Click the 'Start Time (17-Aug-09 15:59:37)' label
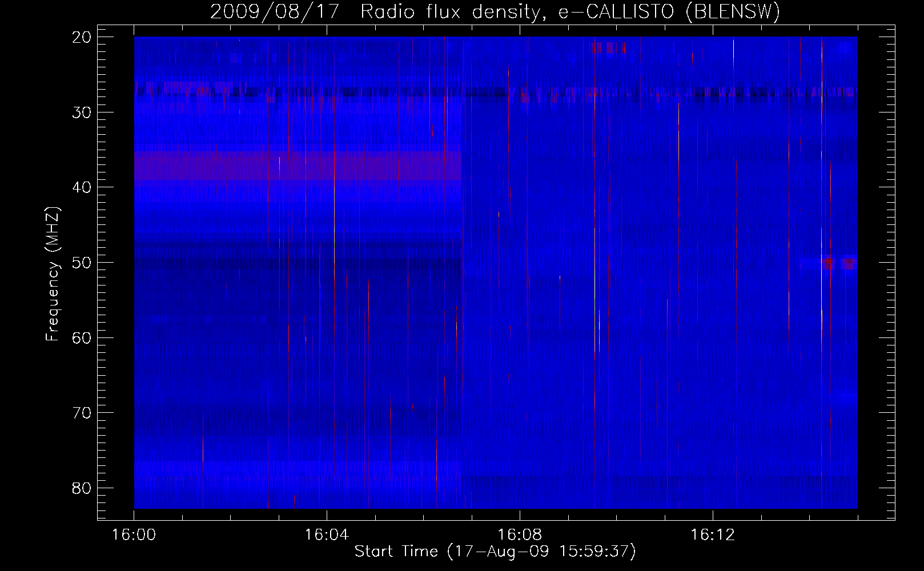Viewport: 924px width, 571px height. pyautogui.click(x=495, y=552)
